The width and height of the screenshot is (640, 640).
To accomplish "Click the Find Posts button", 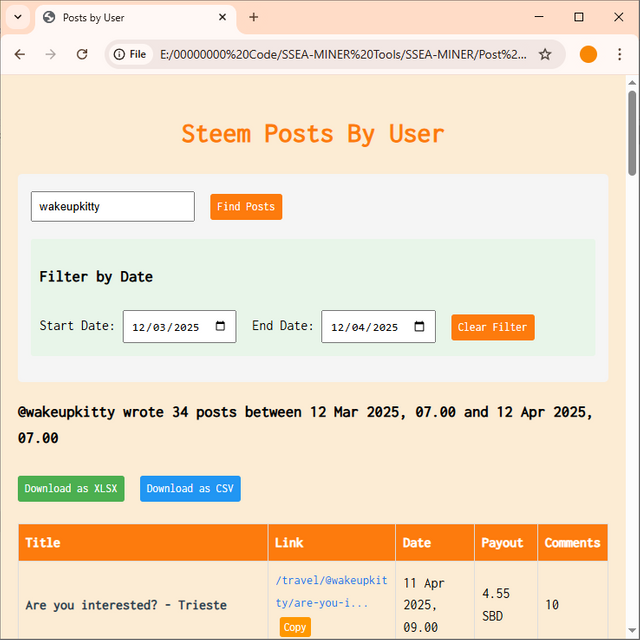I will click(246, 207).
